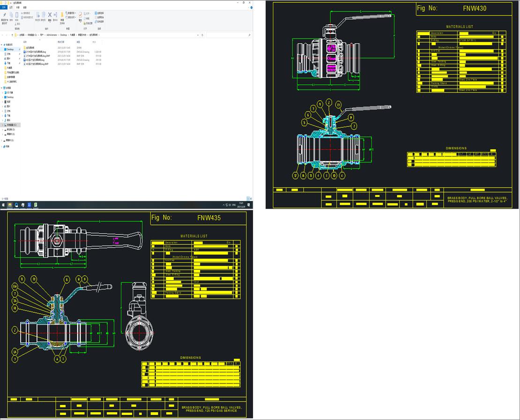Switch to large icons view toggle

coord(251,199)
